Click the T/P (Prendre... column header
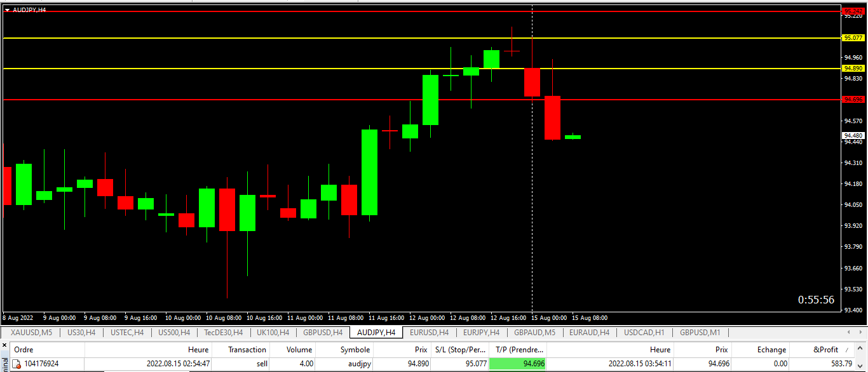Screen dimensions: 868x372 517,350
